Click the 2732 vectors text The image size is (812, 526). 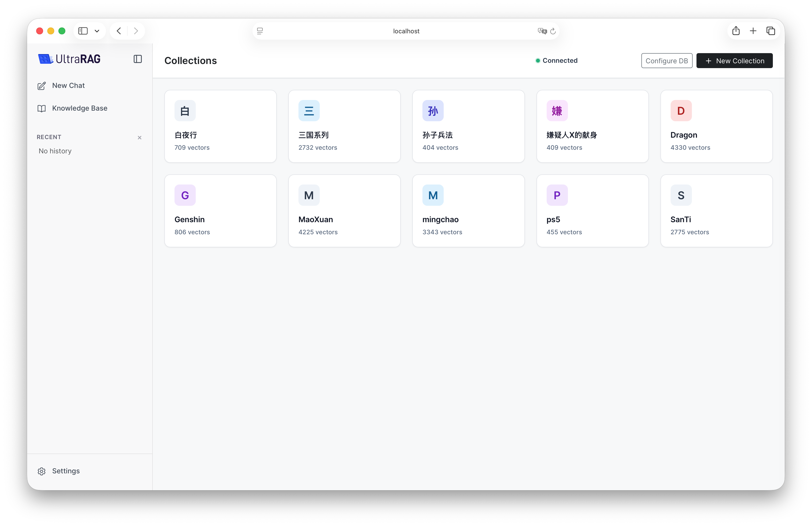pos(318,148)
